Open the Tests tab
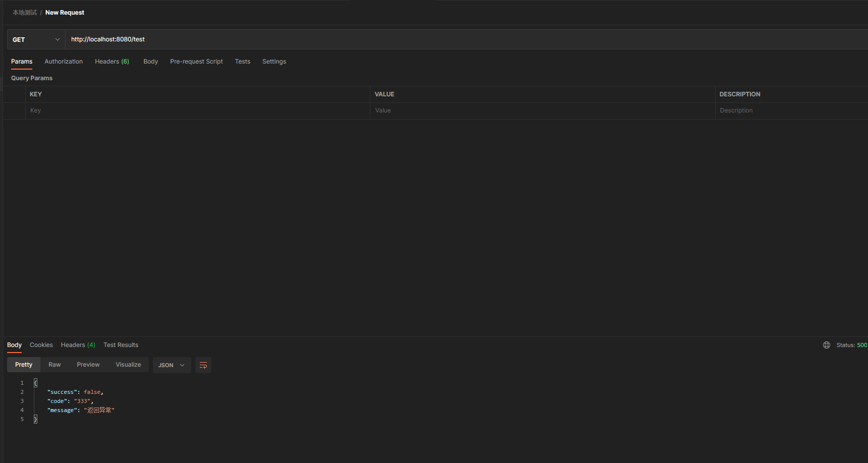The image size is (868, 463). pos(243,62)
